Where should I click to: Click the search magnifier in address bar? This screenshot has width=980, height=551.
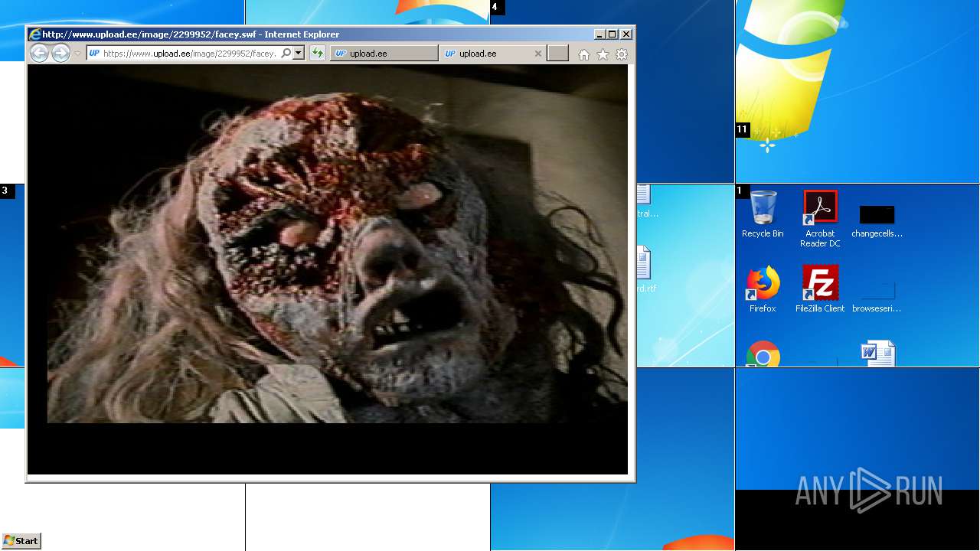pos(286,54)
